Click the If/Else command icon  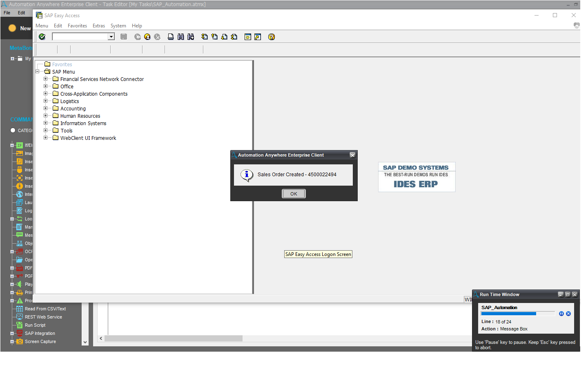(20, 145)
